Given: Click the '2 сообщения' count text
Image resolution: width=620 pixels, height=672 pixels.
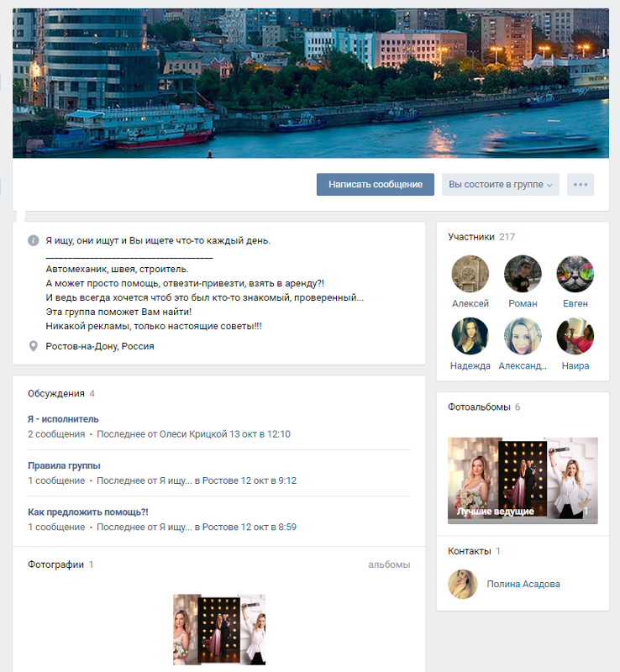Looking at the screenshot, I should click(x=56, y=434).
